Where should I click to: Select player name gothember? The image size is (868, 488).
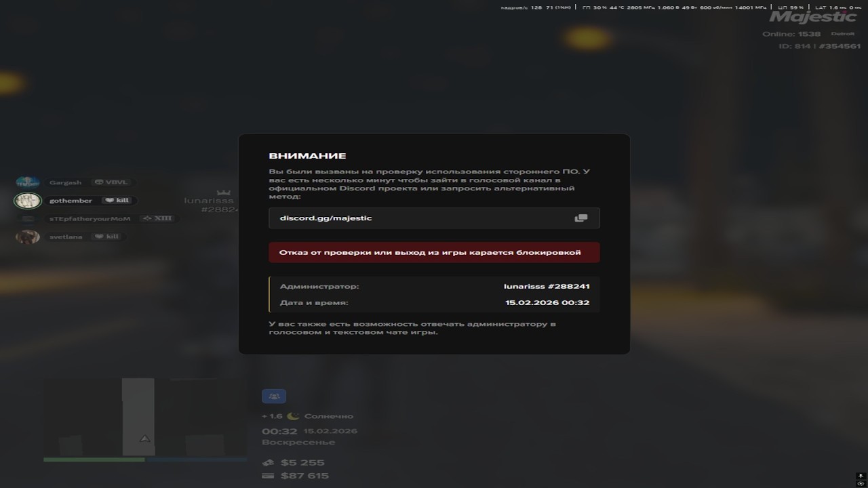click(71, 201)
